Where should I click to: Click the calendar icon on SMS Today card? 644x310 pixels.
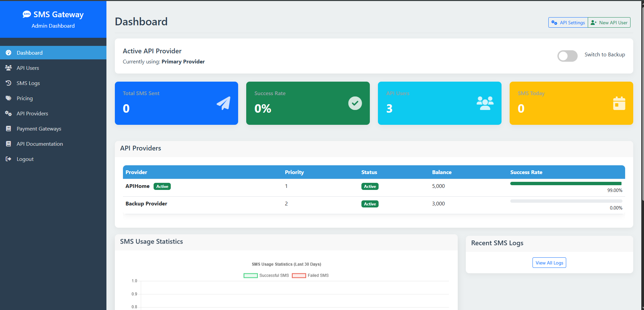coord(619,103)
